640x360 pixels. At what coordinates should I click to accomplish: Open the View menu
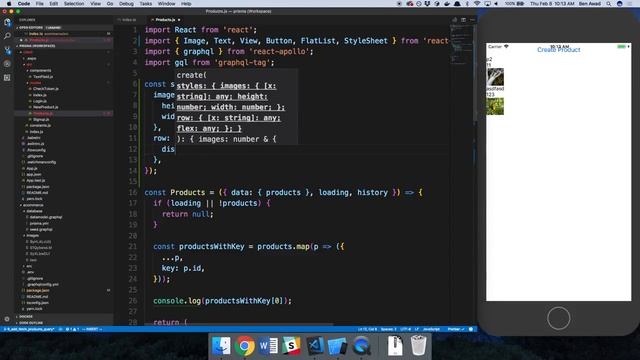96,3
